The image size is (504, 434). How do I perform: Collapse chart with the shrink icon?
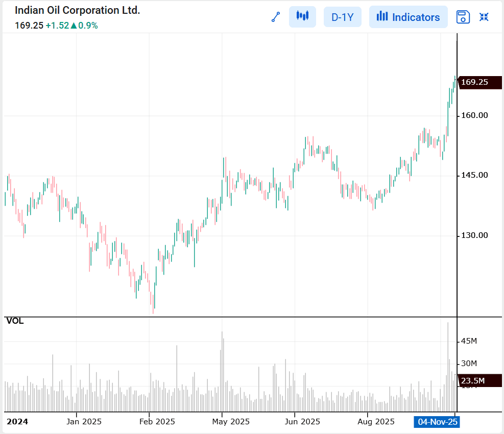(484, 17)
